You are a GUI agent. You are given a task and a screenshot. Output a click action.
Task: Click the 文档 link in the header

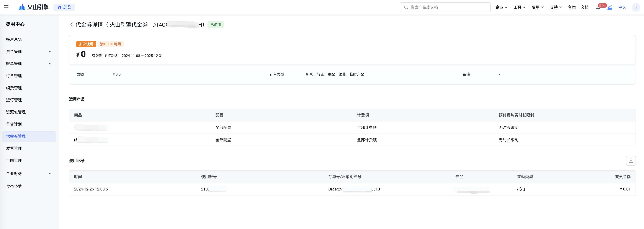pos(585,7)
